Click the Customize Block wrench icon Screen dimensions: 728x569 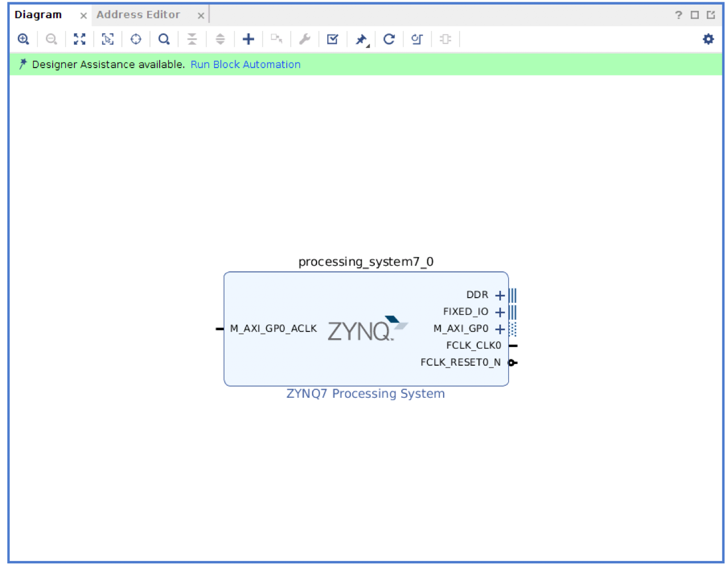point(304,39)
